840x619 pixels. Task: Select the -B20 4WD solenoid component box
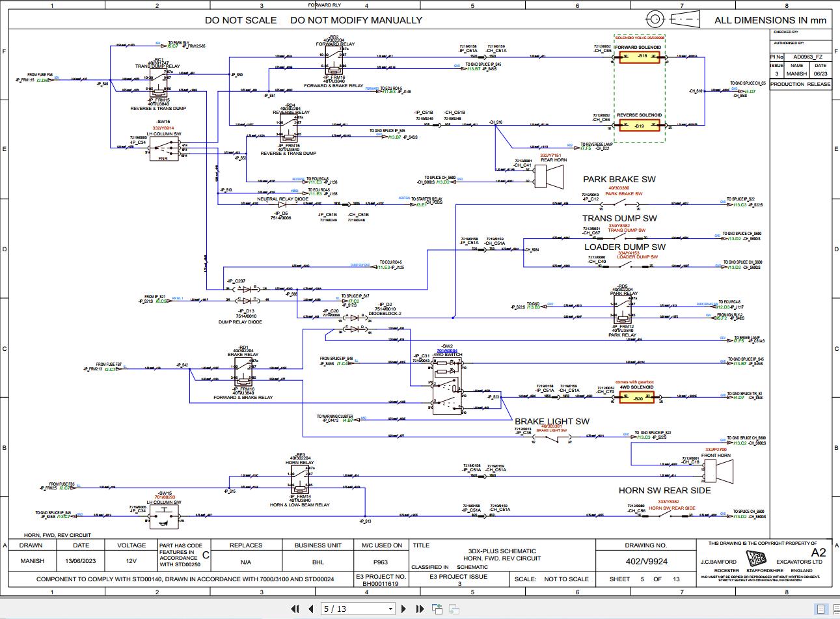coord(638,396)
